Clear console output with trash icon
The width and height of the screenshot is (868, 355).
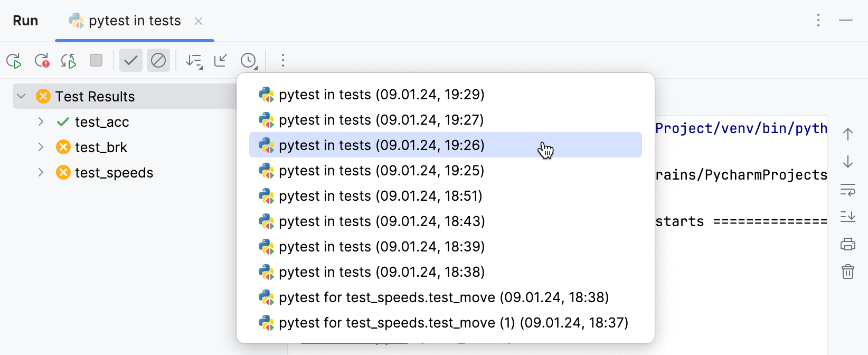[x=848, y=272]
